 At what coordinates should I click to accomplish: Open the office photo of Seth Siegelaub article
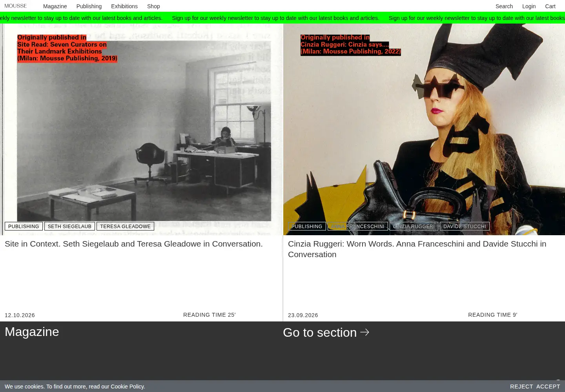coord(141,129)
